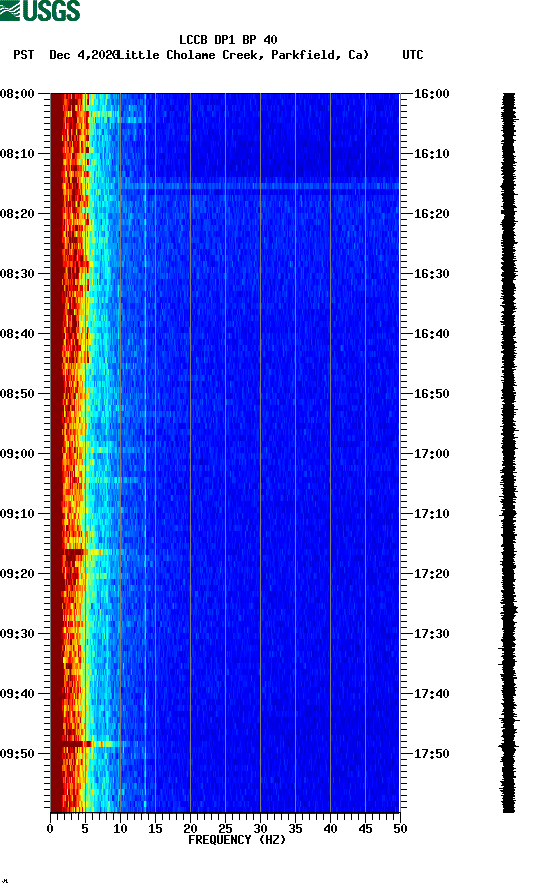Click the '16:40' UTC time label
Image resolution: width=552 pixels, height=892 pixels.
[x=431, y=333]
